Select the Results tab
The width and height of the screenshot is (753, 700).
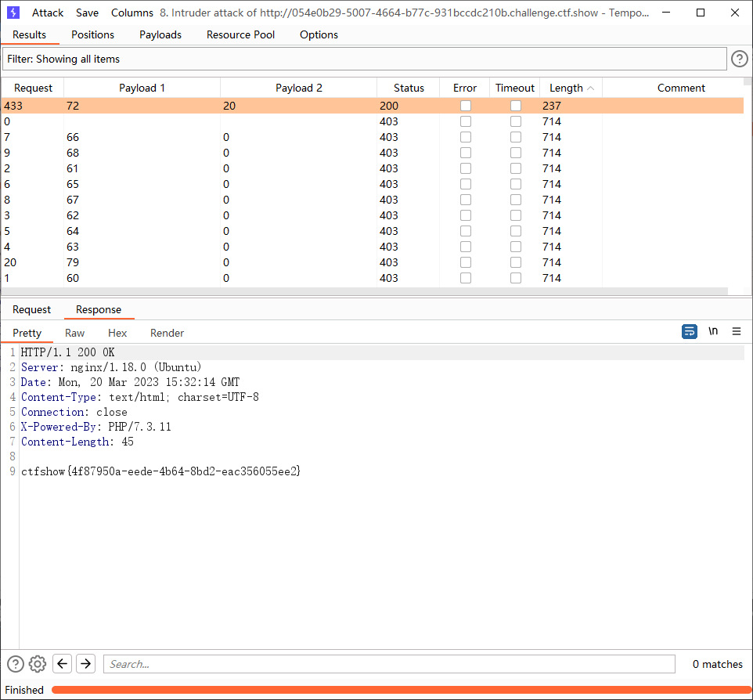[29, 34]
